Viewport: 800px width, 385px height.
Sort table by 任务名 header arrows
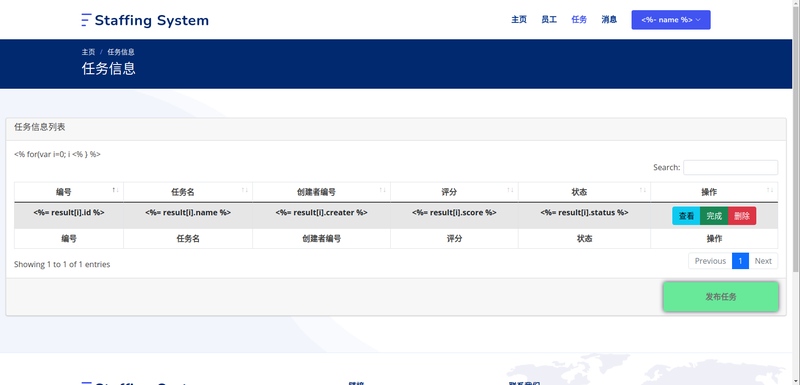click(x=245, y=190)
